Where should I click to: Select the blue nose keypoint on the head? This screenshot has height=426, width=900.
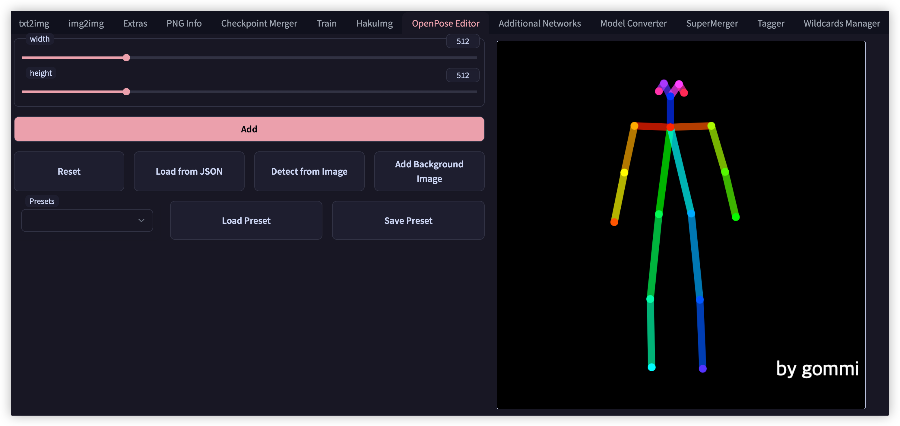(670, 96)
